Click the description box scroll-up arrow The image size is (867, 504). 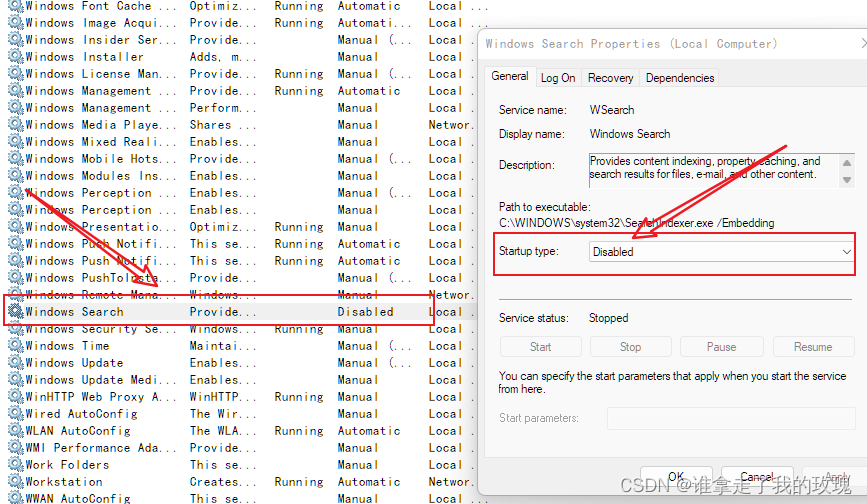[847, 163]
